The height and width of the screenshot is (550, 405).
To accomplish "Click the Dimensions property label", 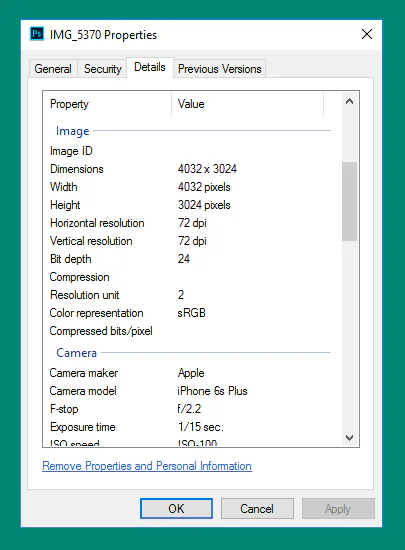I will tap(77, 169).
